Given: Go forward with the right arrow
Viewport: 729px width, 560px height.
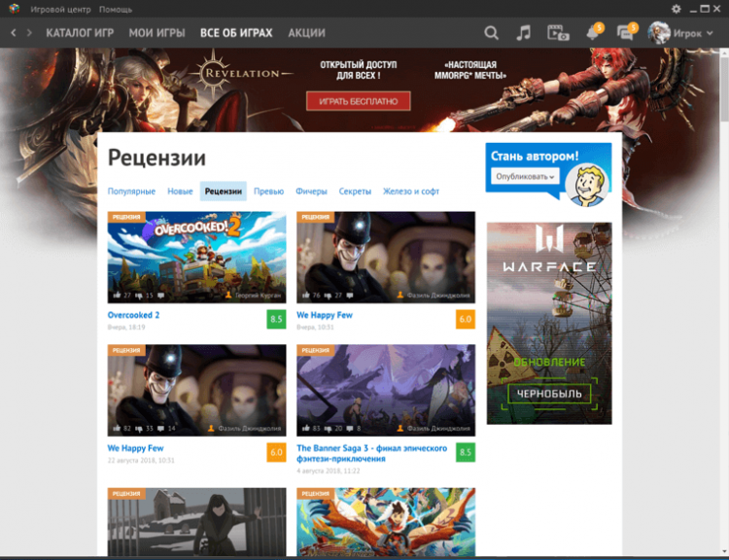Looking at the screenshot, I should pyautogui.click(x=29, y=33).
